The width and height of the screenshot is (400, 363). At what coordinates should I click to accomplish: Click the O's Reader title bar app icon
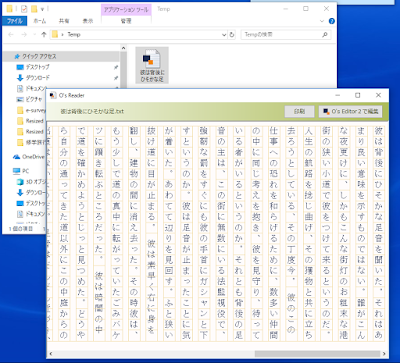click(x=53, y=95)
